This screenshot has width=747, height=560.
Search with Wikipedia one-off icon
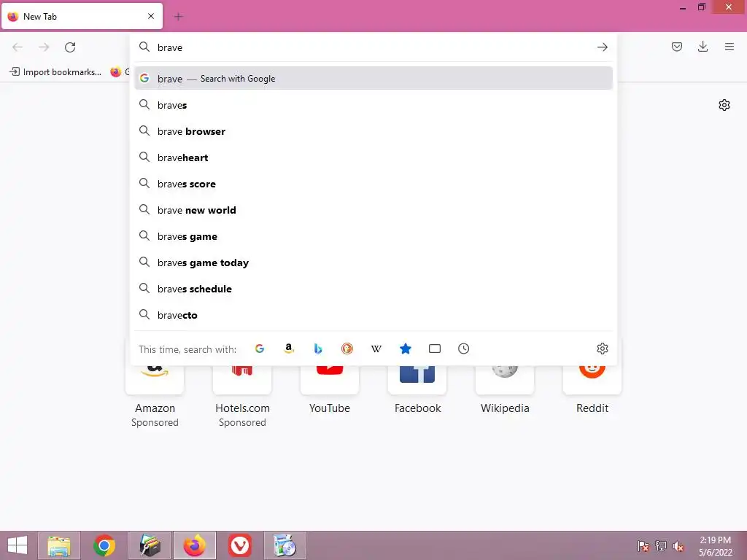pyautogui.click(x=376, y=349)
